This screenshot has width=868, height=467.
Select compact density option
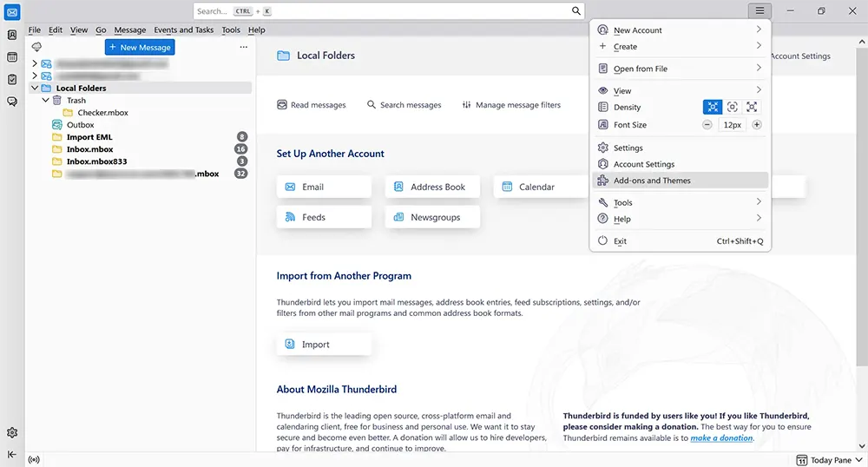(x=713, y=107)
